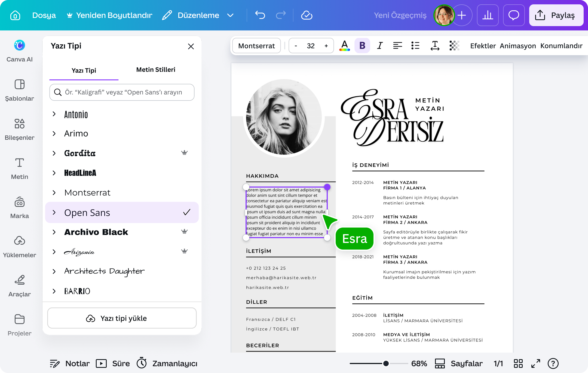Click the Paylaş share button

click(556, 15)
